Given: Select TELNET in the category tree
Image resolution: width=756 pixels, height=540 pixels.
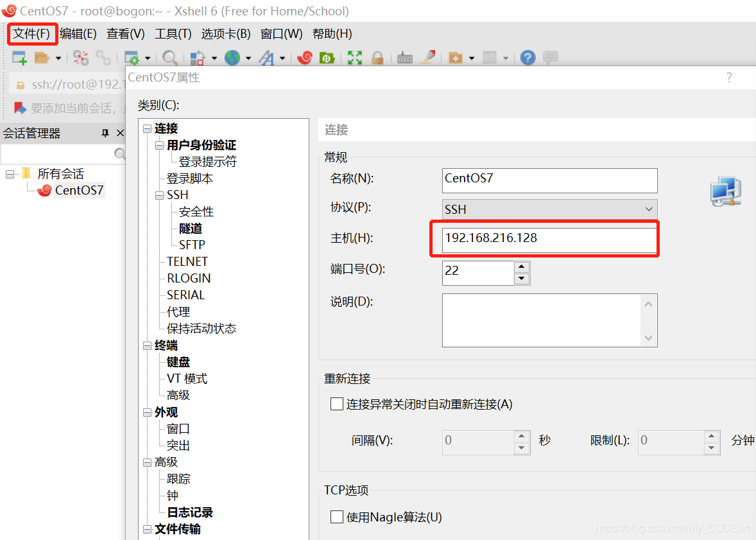Looking at the screenshot, I should click(187, 261).
